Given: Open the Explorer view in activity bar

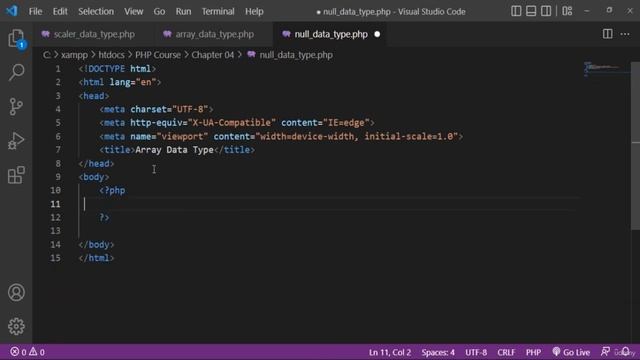Looking at the screenshot, I should (16, 38).
